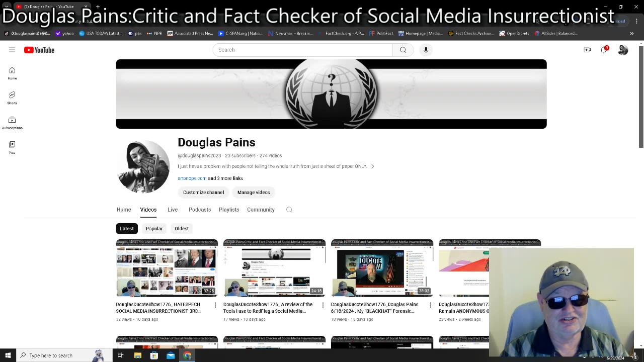
Task: Open the Create video icon
Action: (x=587, y=50)
